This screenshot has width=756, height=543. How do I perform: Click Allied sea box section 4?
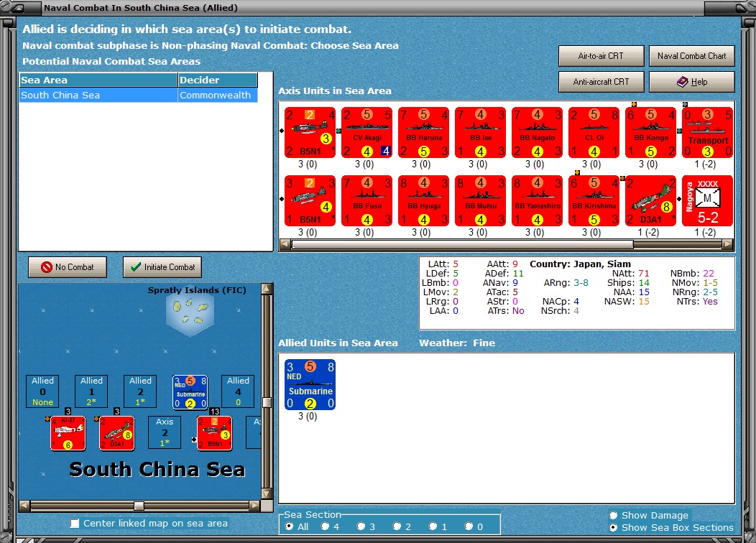(x=238, y=391)
